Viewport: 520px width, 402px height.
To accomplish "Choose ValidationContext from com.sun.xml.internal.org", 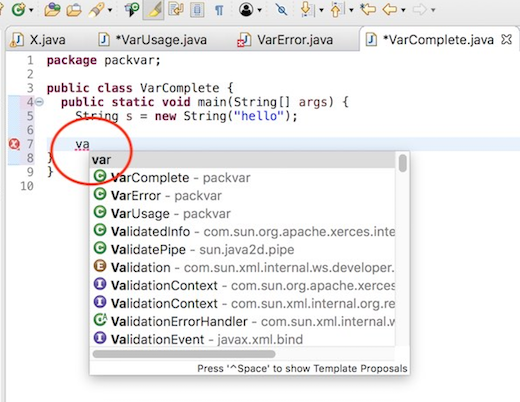I will point(243,304).
